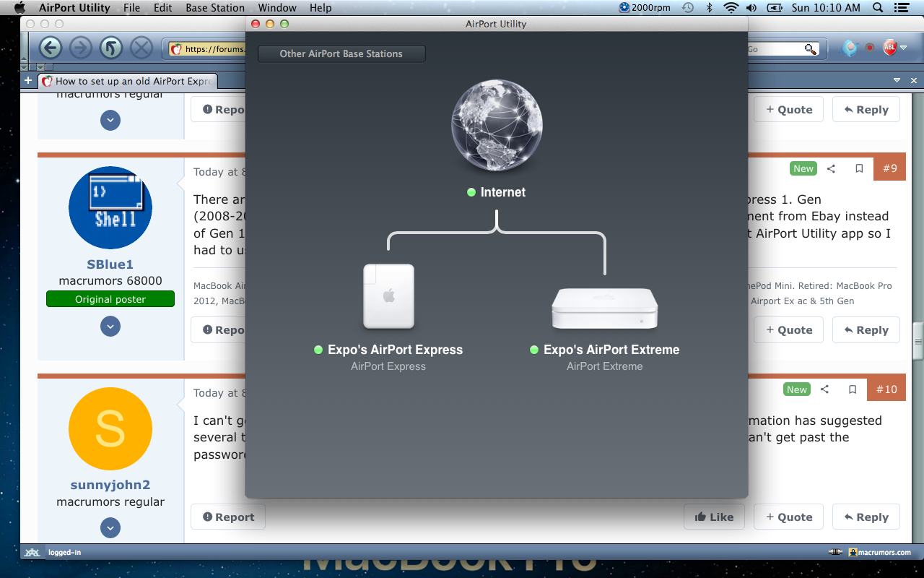Click the red ABL ad-blocker shield icon

coord(889,48)
